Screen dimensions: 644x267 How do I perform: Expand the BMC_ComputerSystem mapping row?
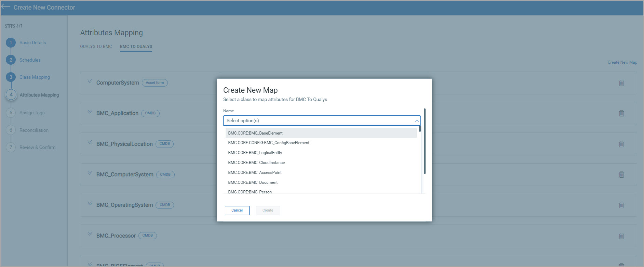90,173
